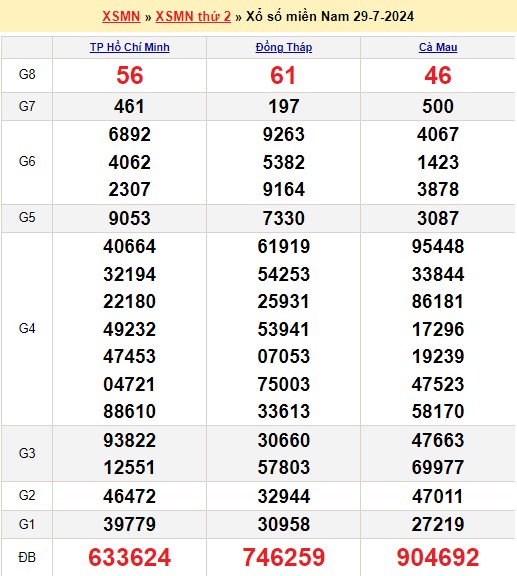
Task: Select G2 number 46472
Action: (x=130, y=496)
